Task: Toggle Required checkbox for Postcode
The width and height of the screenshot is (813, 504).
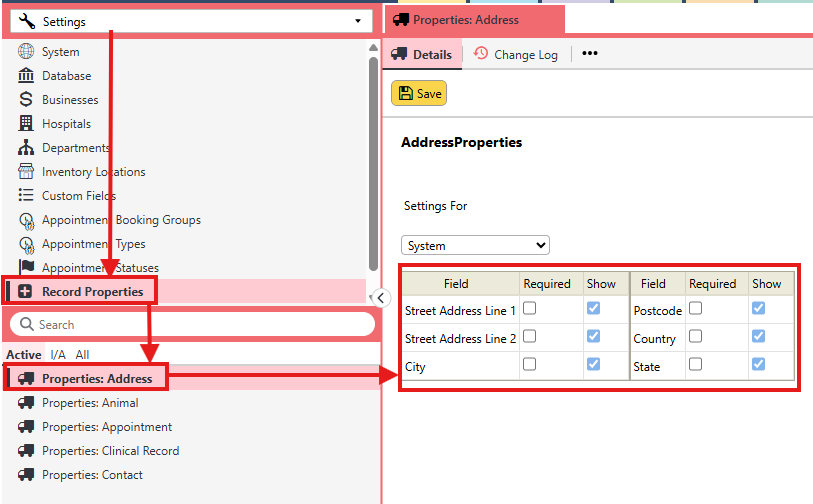Action: [695, 309]
